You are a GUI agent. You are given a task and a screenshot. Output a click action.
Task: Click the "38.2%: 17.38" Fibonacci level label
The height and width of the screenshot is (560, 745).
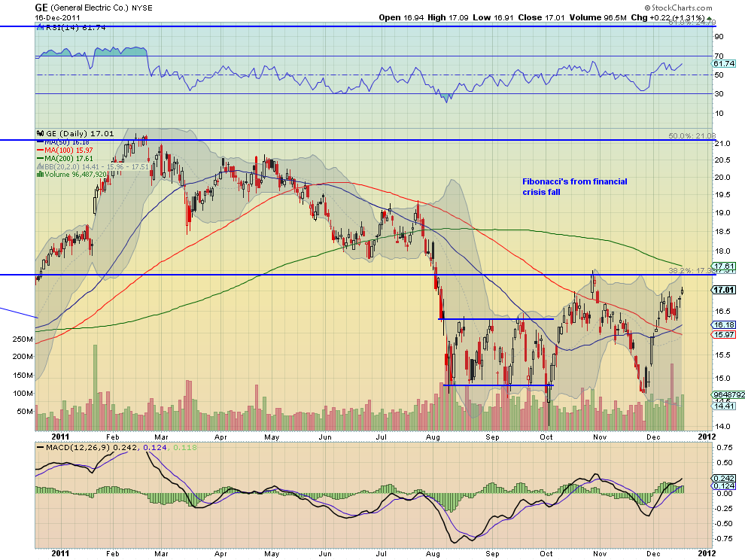pyautogui.click(x=692, y=270)
